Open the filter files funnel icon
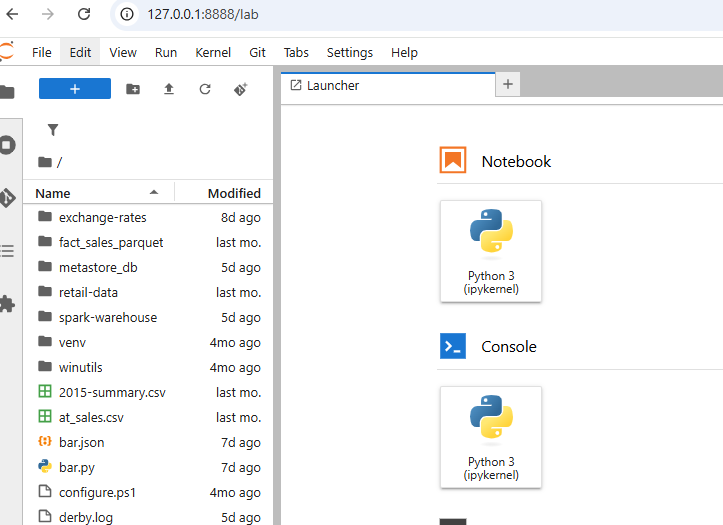Image resolution: width=723 pixels, height=525 pixels. pyautogui.click(x=53, y=130)
